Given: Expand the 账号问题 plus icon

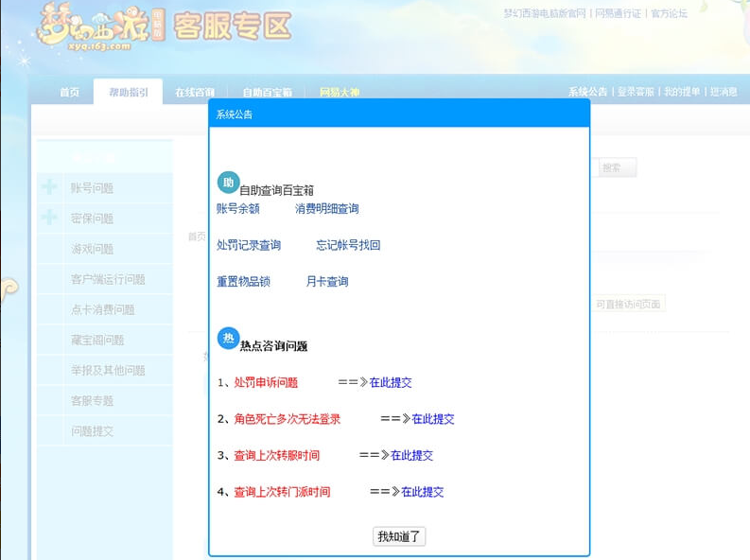Looking at the screenshot, I should 49,187.
